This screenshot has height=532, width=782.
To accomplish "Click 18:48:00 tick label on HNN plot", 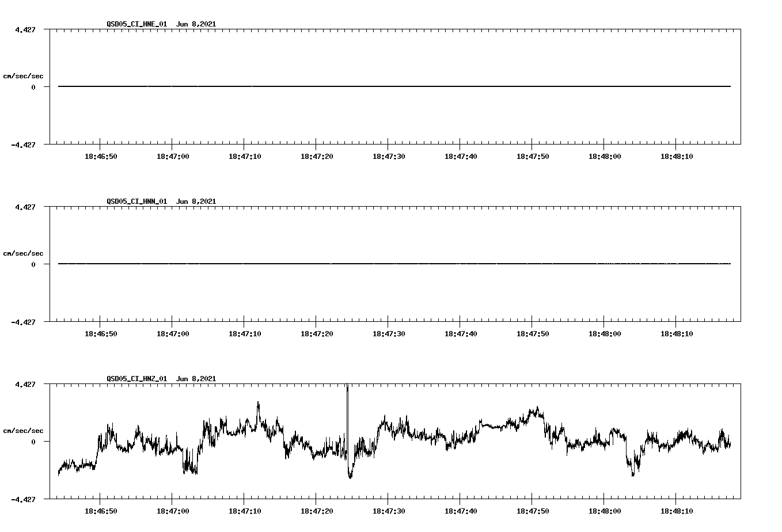I will 605,334.
